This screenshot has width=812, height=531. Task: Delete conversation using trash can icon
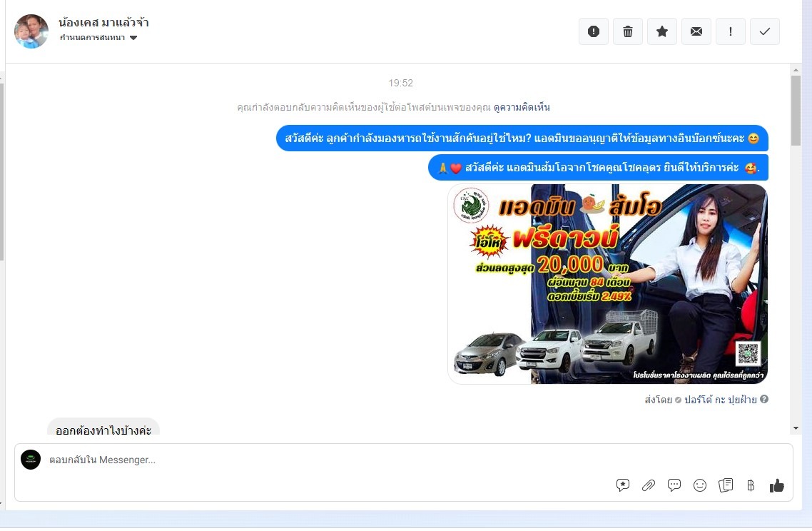coord(628,31)
